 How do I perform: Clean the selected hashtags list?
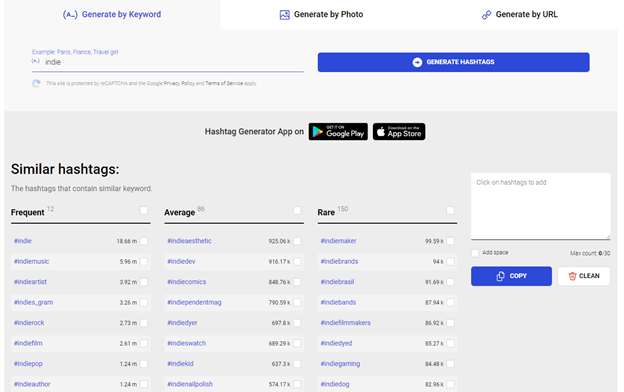click(x=584, y=276)
